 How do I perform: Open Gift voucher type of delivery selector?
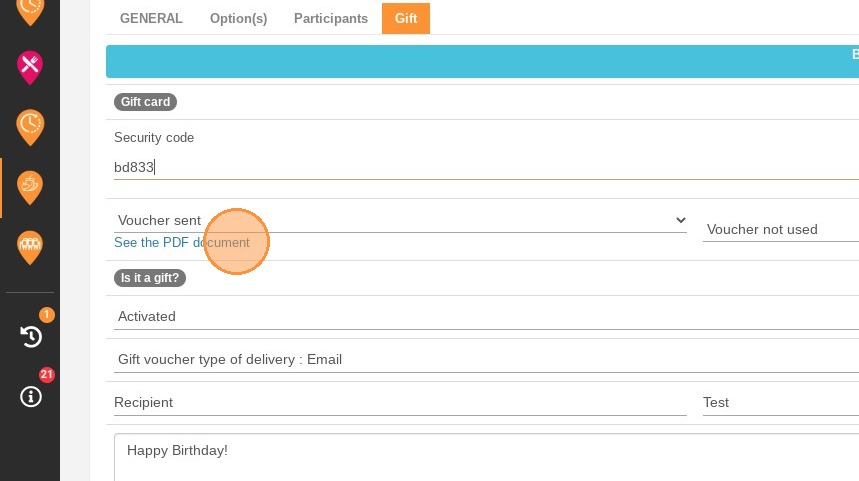[486, 359]
